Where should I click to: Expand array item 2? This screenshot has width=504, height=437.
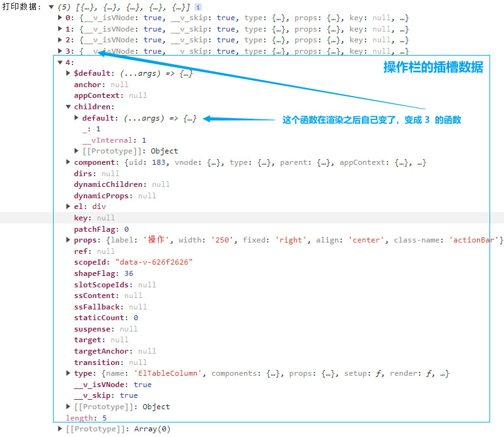pyautogui.click(x=60, y=40)
